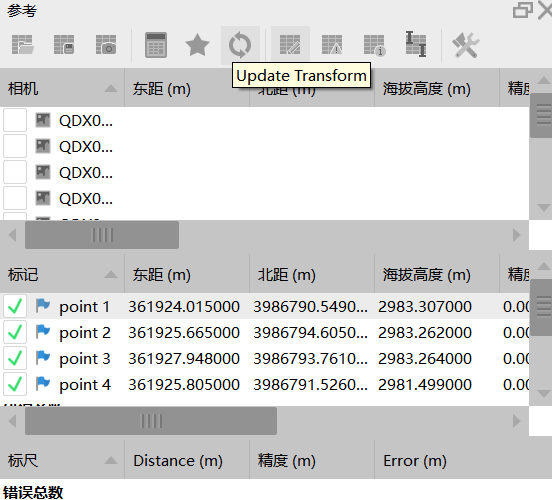Viewport: 552px width, 500px height.
Task: Enable the first QDX0 camera checkbox
Action: 15,120
